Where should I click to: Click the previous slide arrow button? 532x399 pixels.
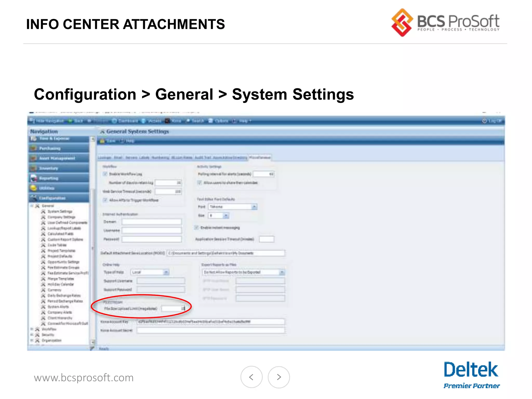pyautogui.click(x=251, y=377)
